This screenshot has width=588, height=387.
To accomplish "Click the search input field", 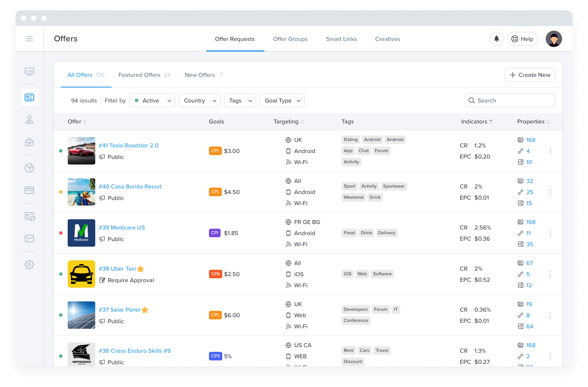I will [x=511, y=101].
